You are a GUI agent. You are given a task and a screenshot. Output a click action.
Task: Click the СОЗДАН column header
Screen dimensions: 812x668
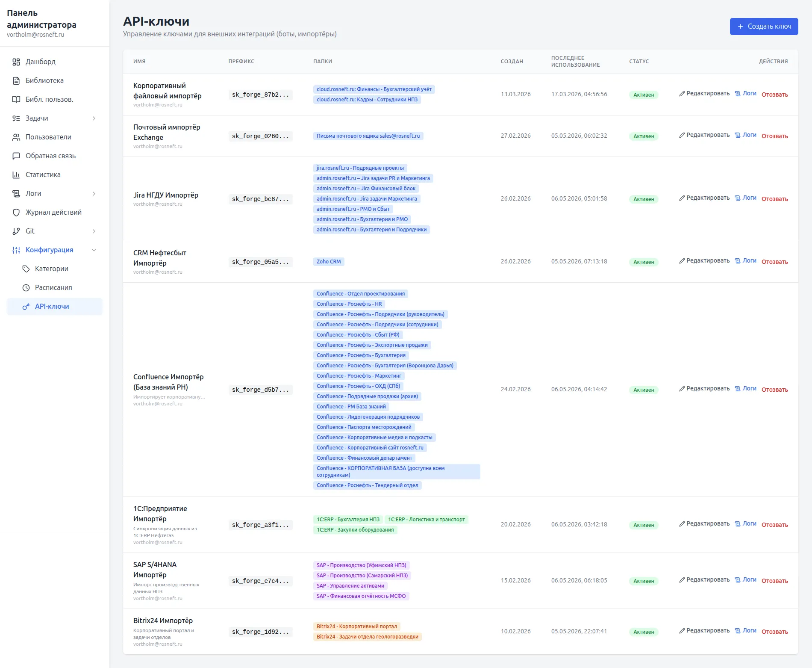[x=512, y=62]
